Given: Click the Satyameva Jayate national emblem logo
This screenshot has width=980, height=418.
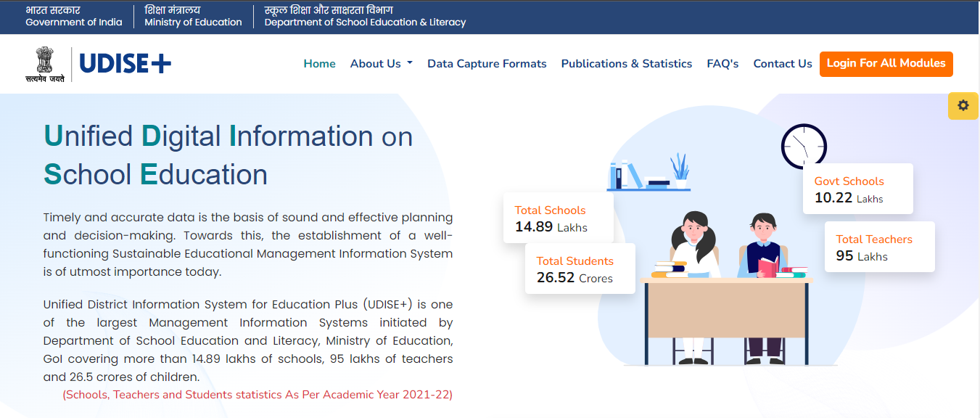Looking at the screenshot, I should (x=45, y=65).
